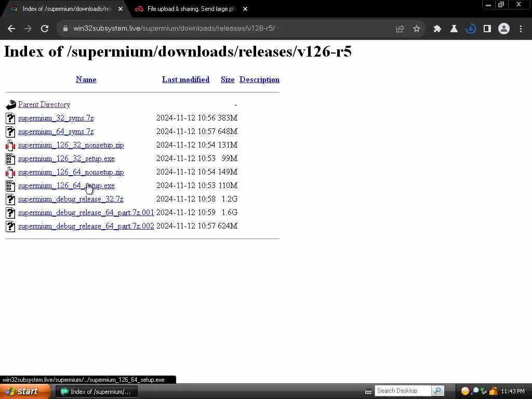Click the address bar URL
Viewport: 532px width, 399px height.
(174, 29)
